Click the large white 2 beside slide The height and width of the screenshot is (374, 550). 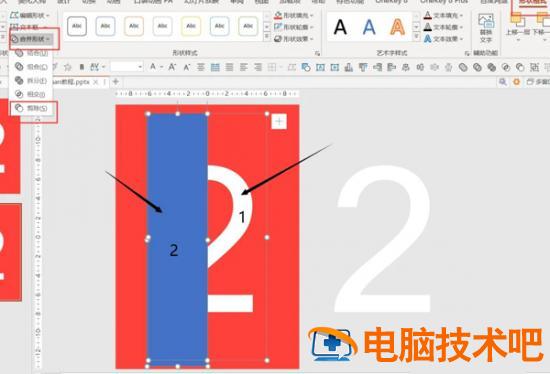[383, 239]
